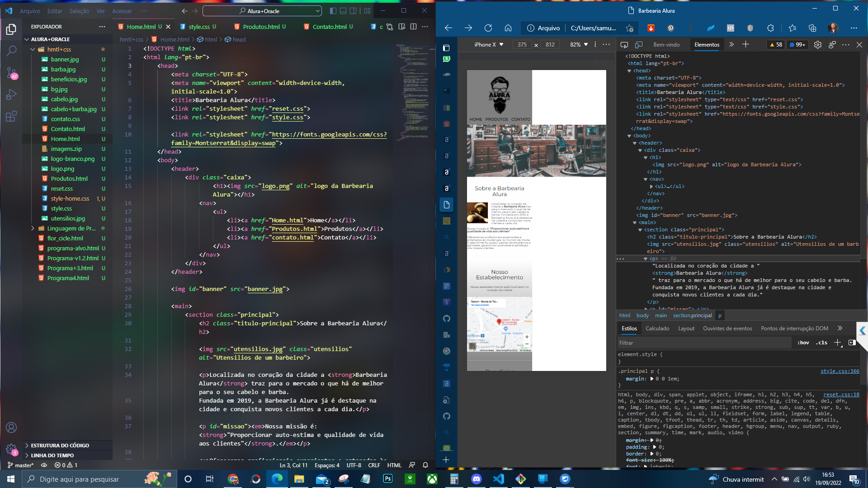Click split editor right icon
868x488 pixels.
tap(413, 27)
